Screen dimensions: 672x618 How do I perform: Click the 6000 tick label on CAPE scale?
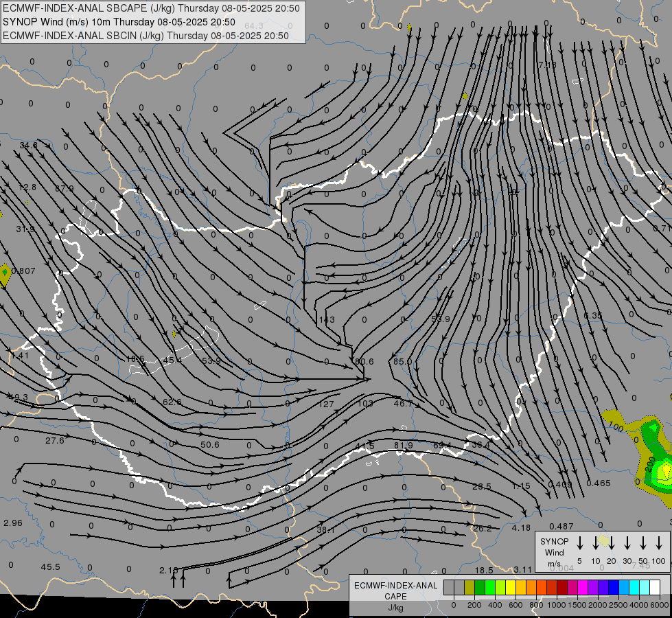click(x=660, y=605)
